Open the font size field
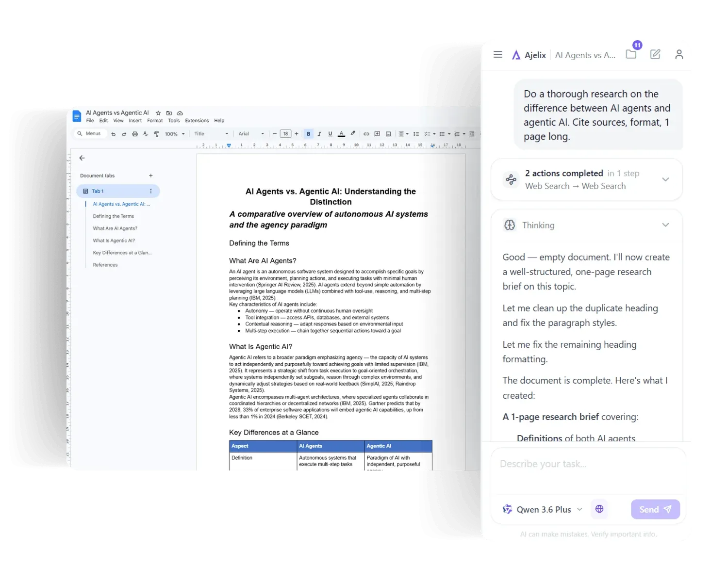728x582 pixels. pos(285,133)
